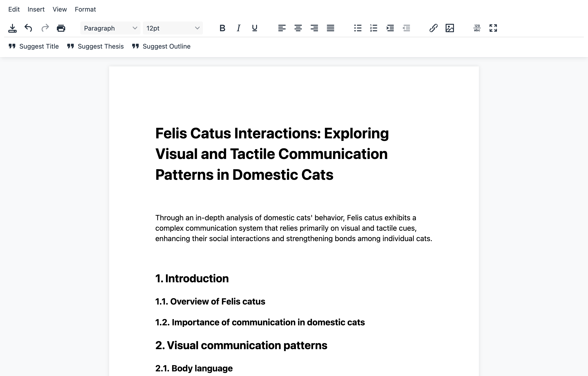Screen dimensions: 588x376
Task: Enter fullscreen mode
Action: pos(493,28)
